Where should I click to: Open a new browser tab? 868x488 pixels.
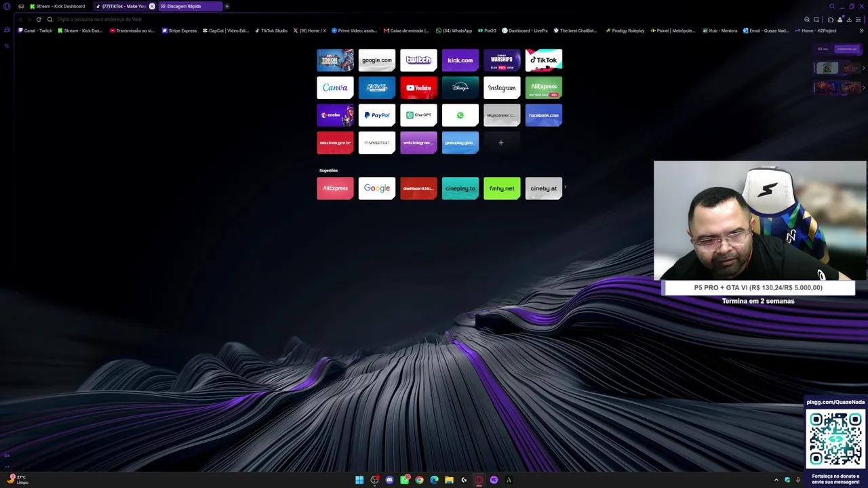pos(227,6)
